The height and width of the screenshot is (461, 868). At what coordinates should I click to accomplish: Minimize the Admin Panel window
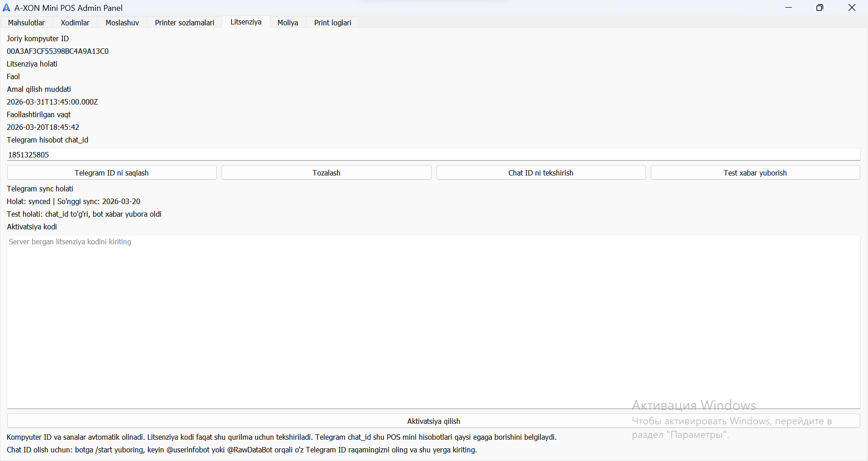point(788,8)
